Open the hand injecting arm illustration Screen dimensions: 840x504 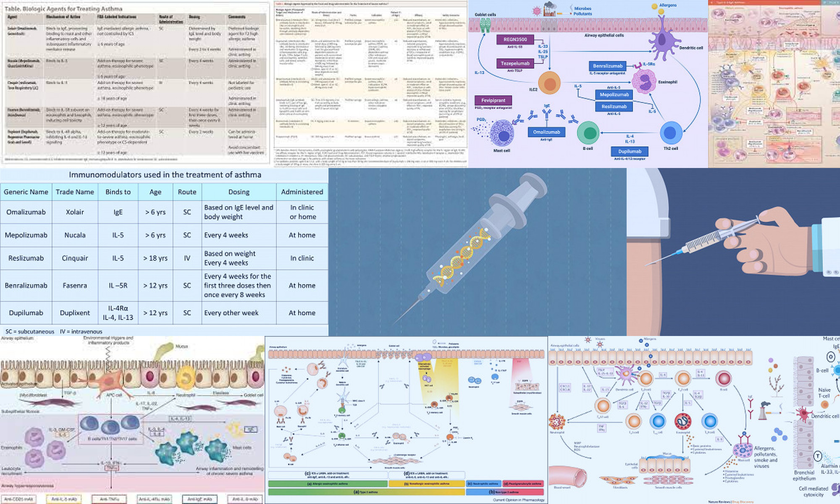(x=733, y=252)
